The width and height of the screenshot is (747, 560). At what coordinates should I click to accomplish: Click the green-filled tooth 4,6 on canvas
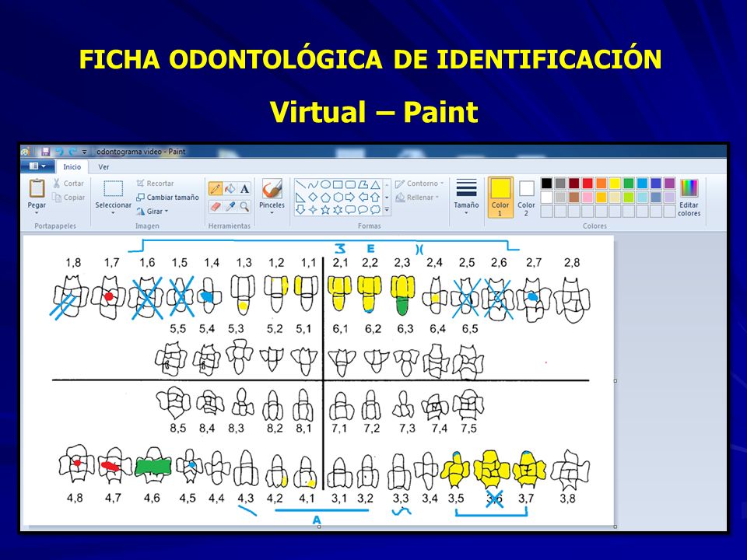coord(153,466)
